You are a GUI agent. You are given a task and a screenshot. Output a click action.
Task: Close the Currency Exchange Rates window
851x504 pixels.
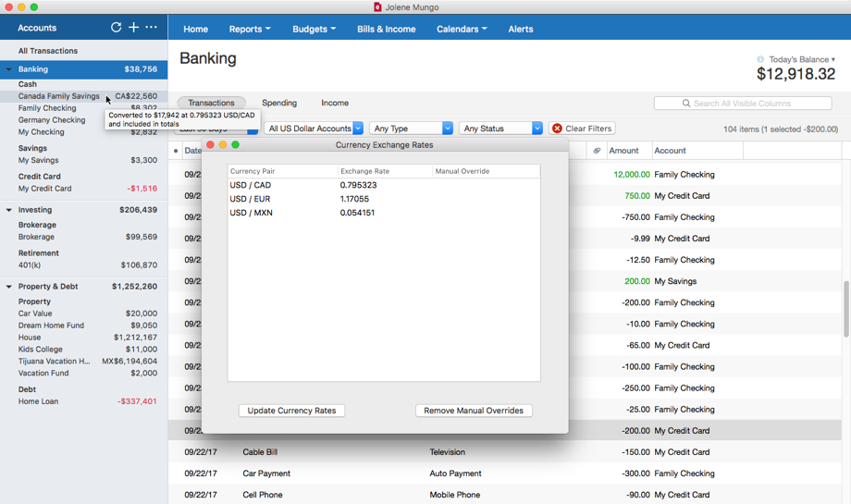[211, 144]
